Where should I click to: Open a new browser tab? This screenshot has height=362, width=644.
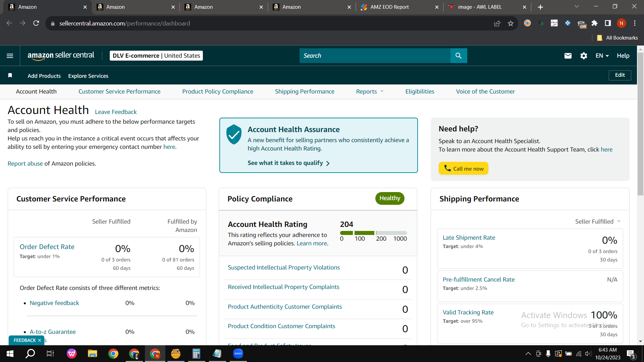540,7
